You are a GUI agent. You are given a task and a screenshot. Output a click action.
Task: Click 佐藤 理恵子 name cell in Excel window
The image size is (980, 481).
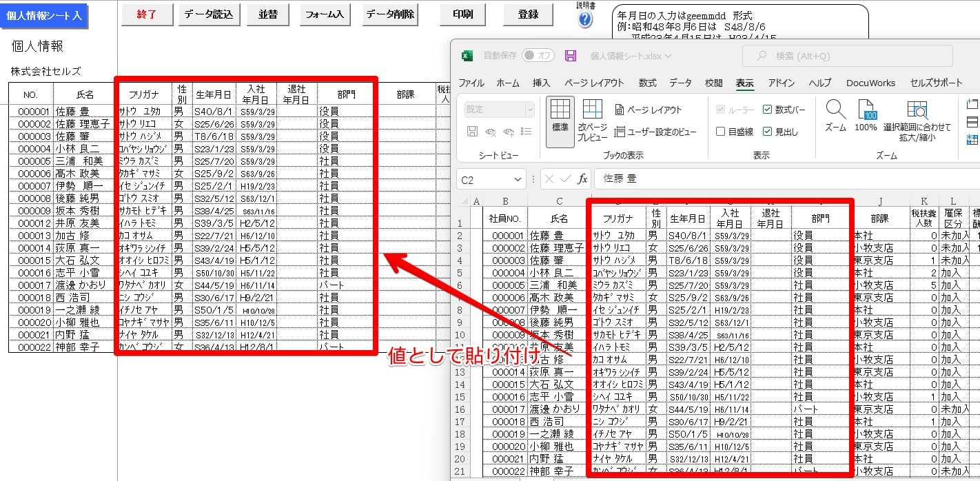(558, 248)
